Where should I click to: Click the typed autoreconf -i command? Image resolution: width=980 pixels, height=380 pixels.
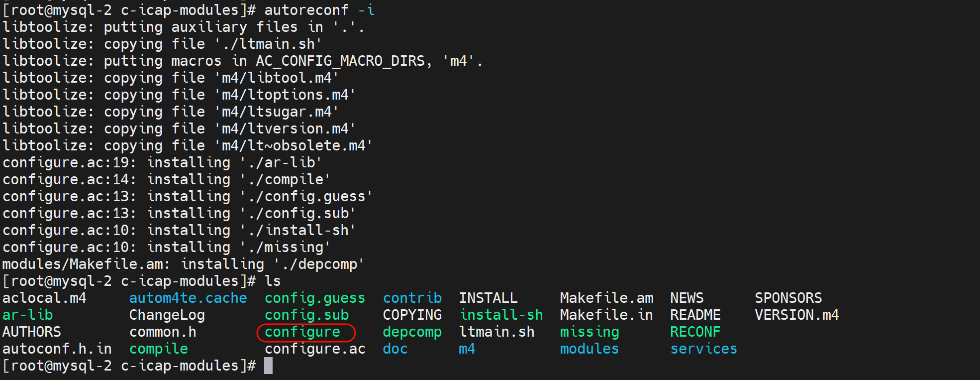click(x=319, y=10)
